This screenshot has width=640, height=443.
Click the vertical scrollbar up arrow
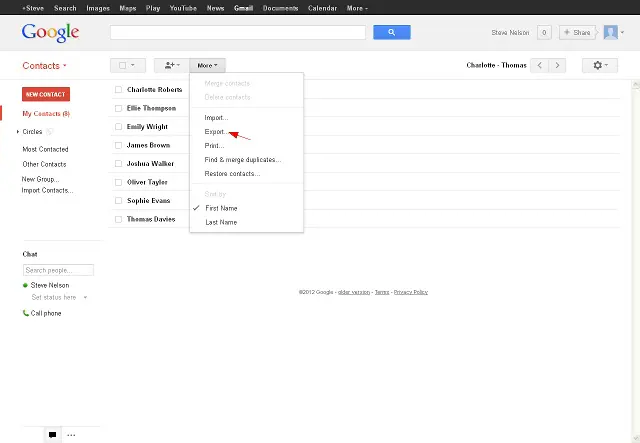636,85
